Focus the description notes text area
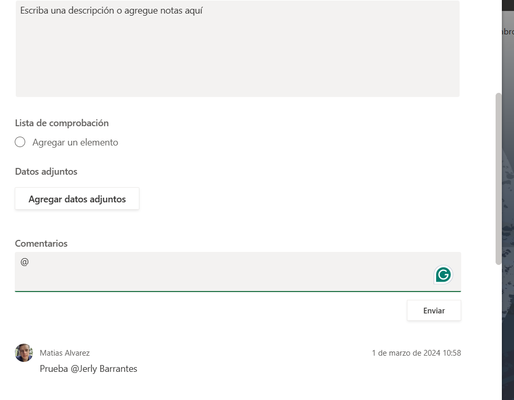 pyautogui.click(x=238, y=49)
